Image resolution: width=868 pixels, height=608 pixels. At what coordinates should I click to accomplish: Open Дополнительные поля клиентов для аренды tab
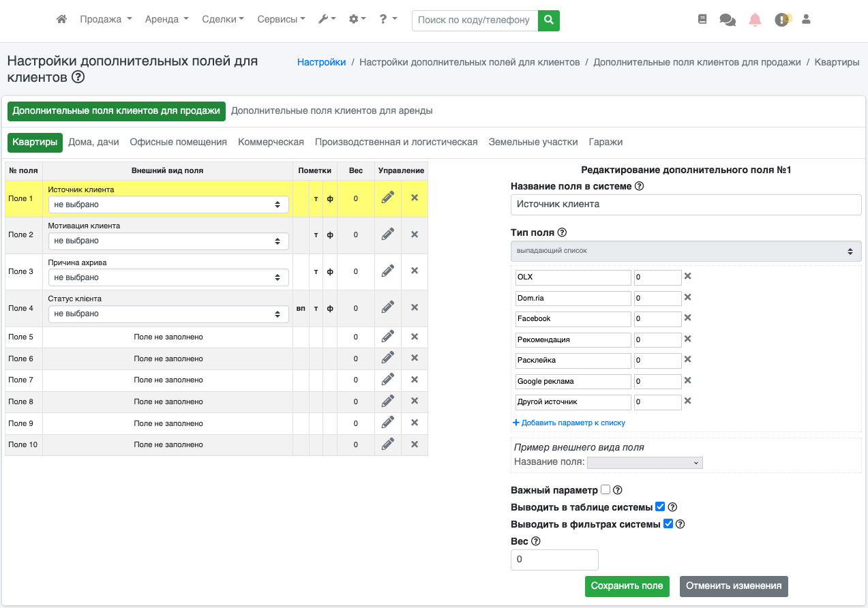[331, 110]
